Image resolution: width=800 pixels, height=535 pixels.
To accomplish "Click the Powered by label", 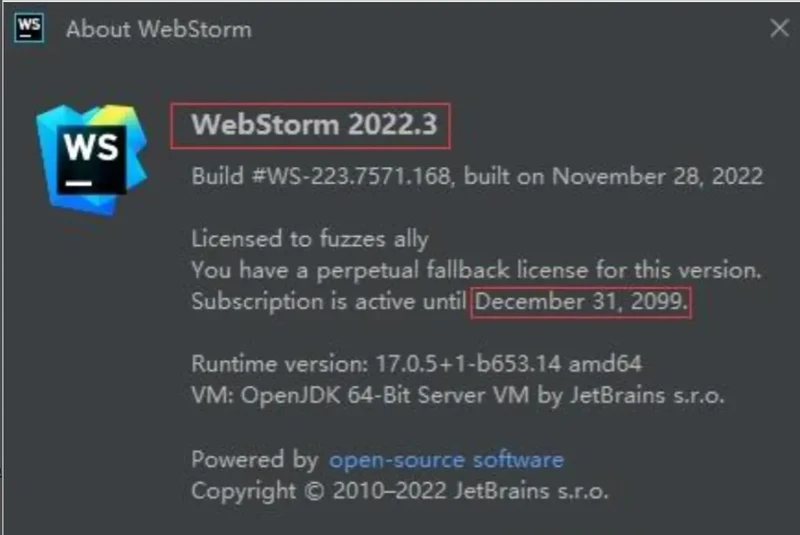I will point(255,460).
